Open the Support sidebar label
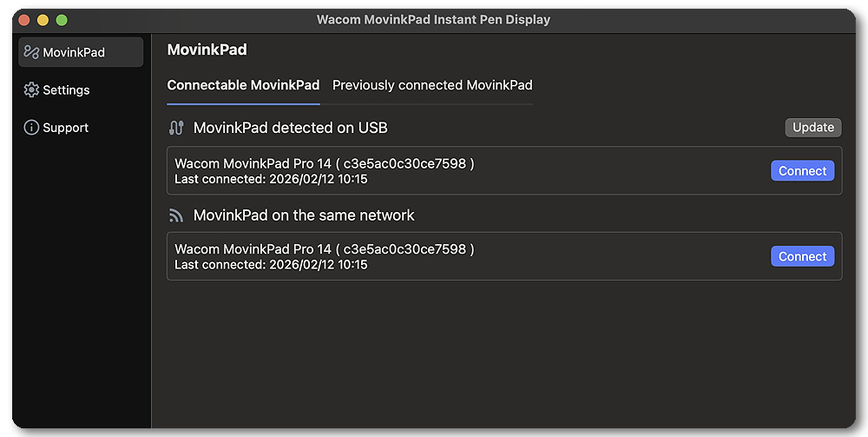This screenshot has width=868, height=437. 65,128
